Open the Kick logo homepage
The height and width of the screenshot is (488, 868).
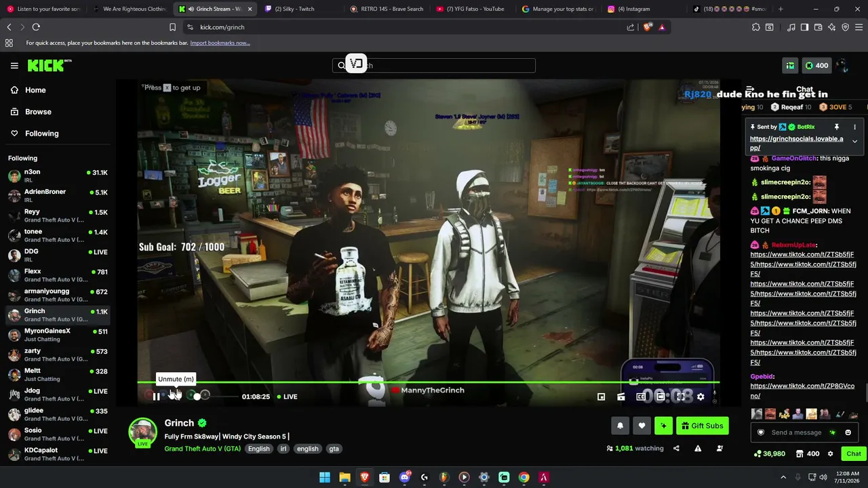tap(49, 66)
